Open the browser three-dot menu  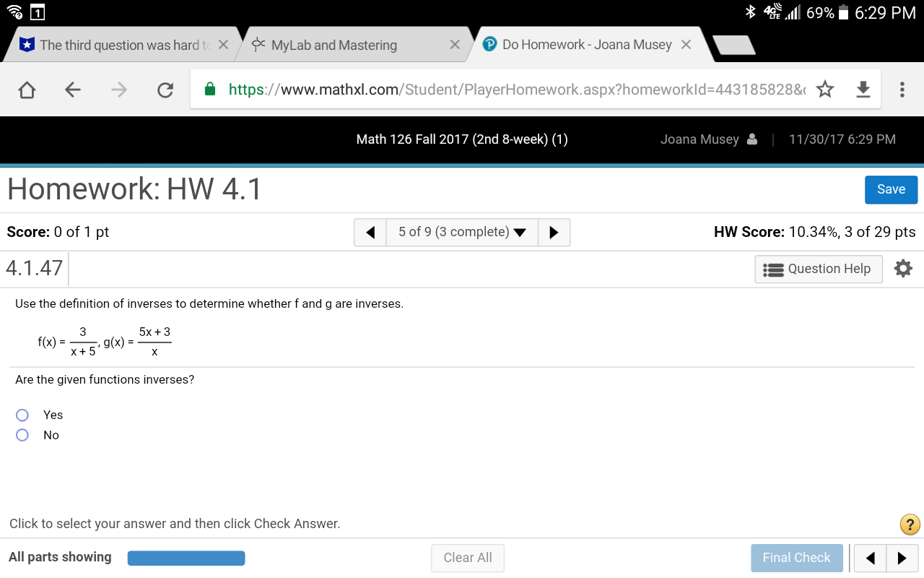pyautogui.click(x=902, y=90)
